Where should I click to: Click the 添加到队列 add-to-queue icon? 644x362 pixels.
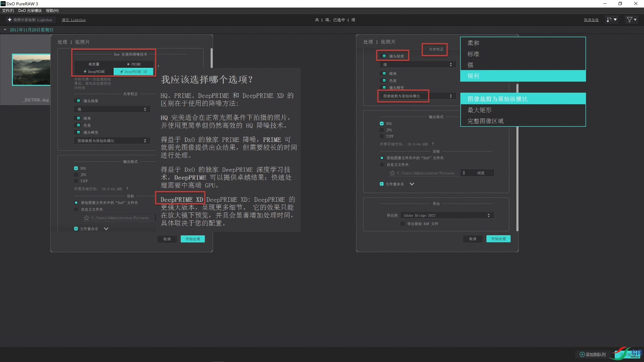(x=582, y=354)
